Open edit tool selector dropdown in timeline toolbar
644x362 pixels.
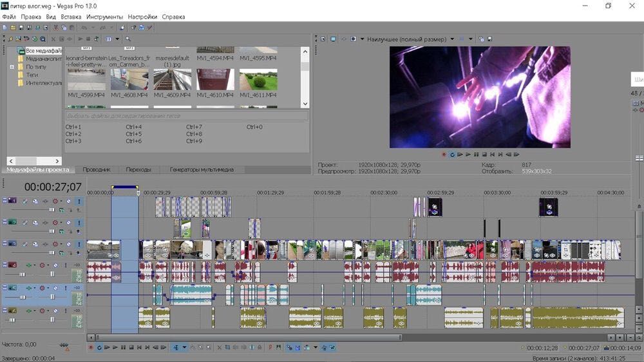[x=184, y=348]
